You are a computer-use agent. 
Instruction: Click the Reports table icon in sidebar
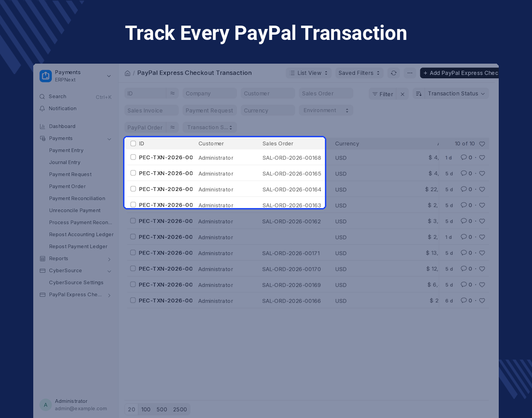tap(42, 258)
